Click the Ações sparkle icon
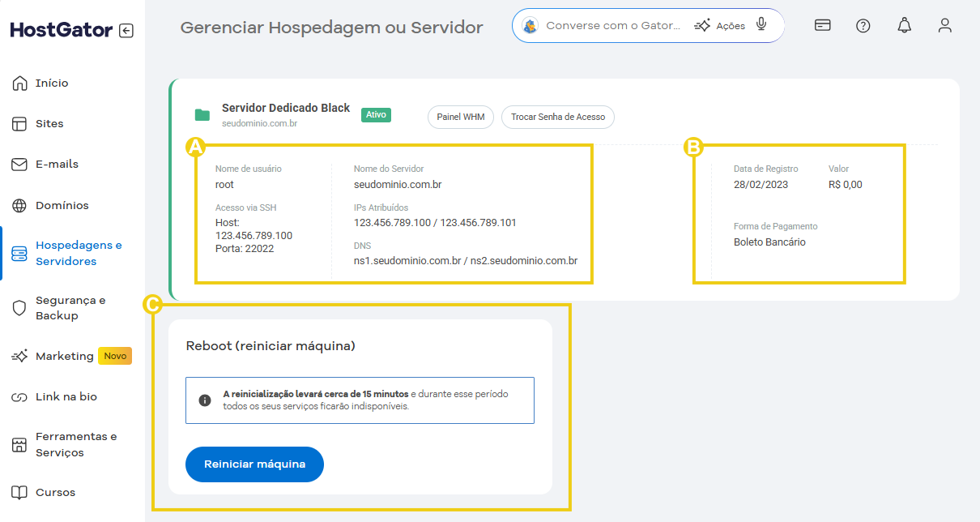 (x=703, y=25)
